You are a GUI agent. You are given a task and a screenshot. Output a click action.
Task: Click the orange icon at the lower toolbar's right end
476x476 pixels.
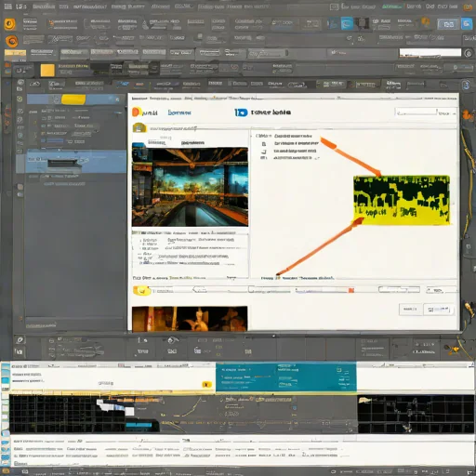click(x=453, y=350)
